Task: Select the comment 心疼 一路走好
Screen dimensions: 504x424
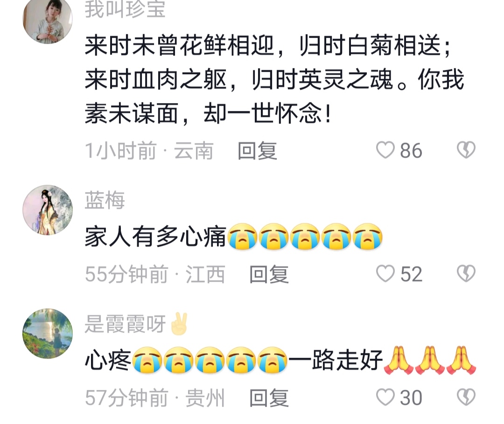Action: pos(280,361)
